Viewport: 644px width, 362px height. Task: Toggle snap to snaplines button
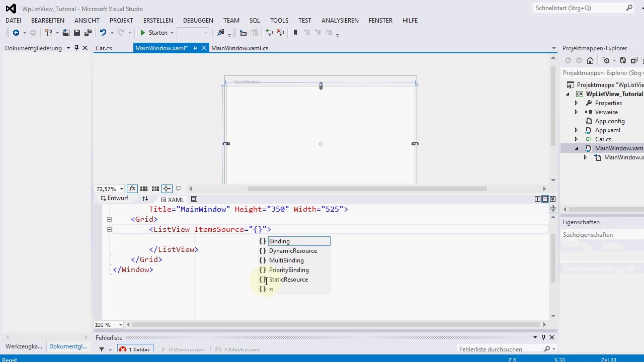pos(167,189)
